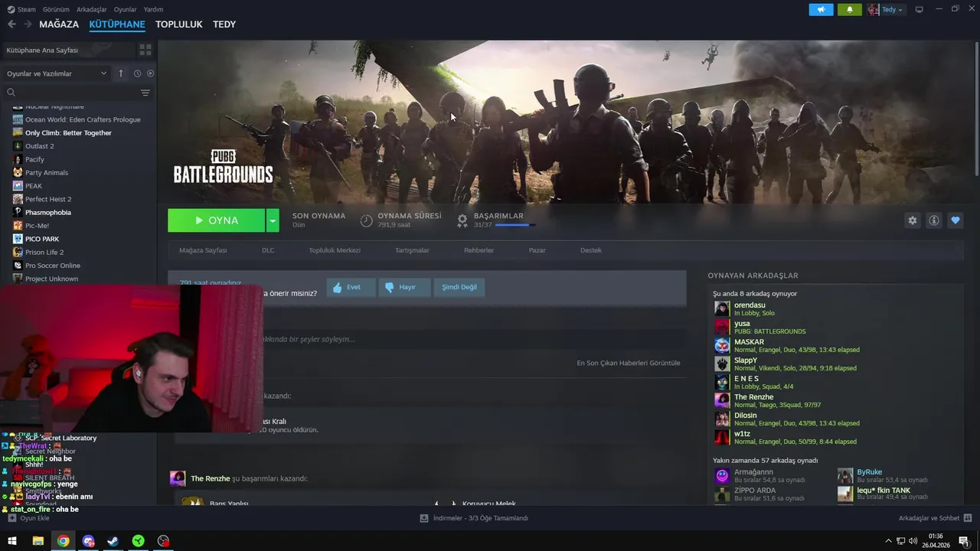Click the library search magnifier icon

point(11,93)
